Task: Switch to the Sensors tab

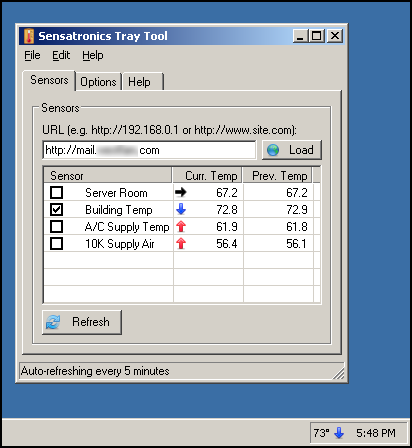Action: [x=49, y=80]
